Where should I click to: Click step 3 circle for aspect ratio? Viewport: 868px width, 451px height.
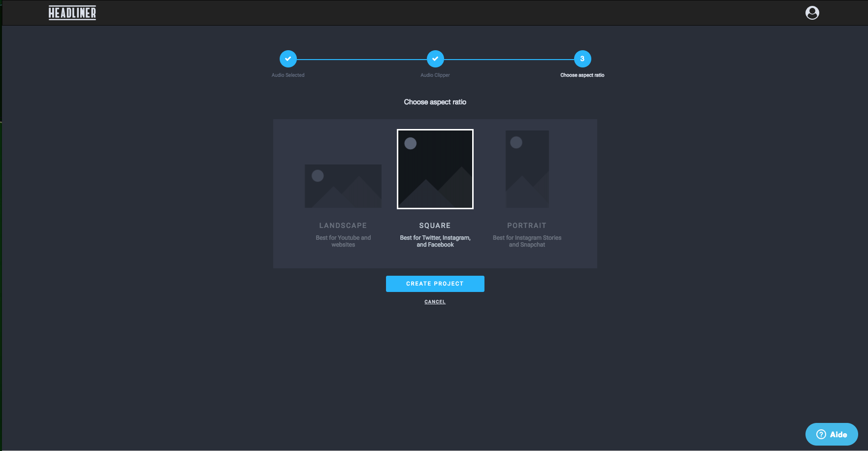(582, 59)
